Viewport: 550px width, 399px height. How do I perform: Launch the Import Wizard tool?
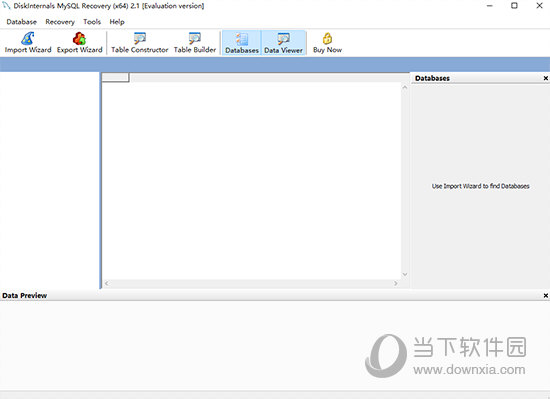28,43
